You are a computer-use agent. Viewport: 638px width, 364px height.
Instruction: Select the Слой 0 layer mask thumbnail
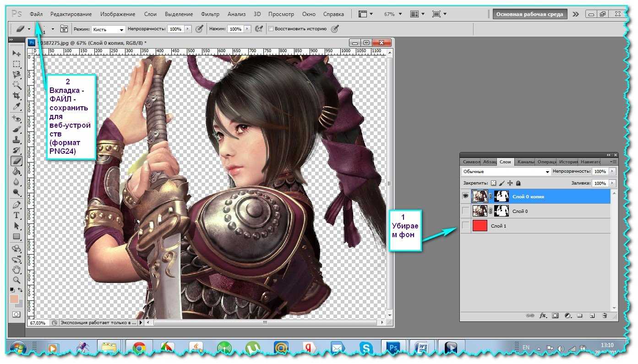tap(502, 211)
